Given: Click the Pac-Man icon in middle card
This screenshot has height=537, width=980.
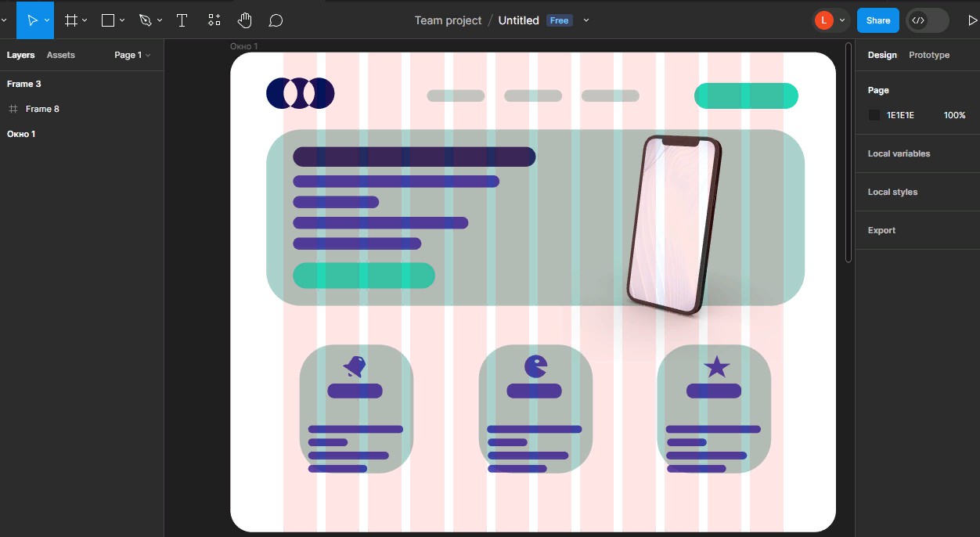Looking at the screenshot, I should tap(535, 366).
